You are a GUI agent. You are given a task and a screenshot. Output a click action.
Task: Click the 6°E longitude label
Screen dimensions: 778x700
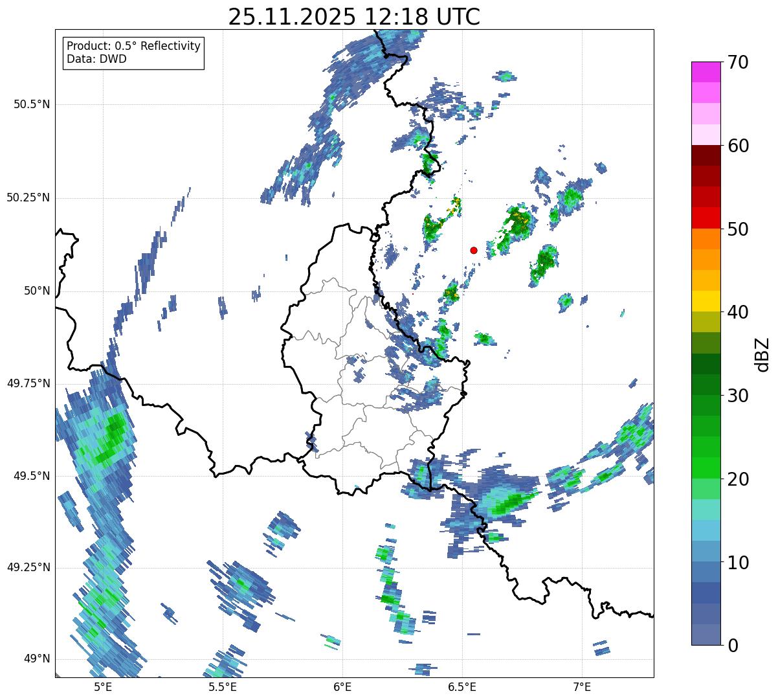(x=342, y=686)
